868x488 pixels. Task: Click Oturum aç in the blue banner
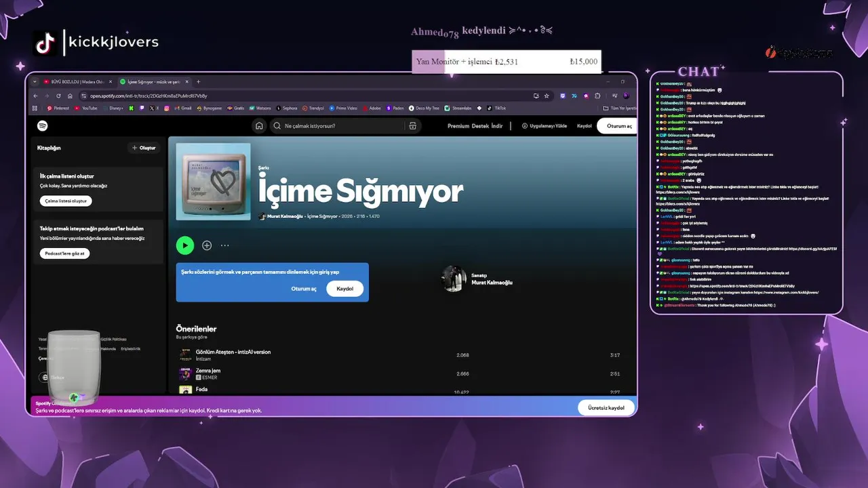click(x=304, y=289)
